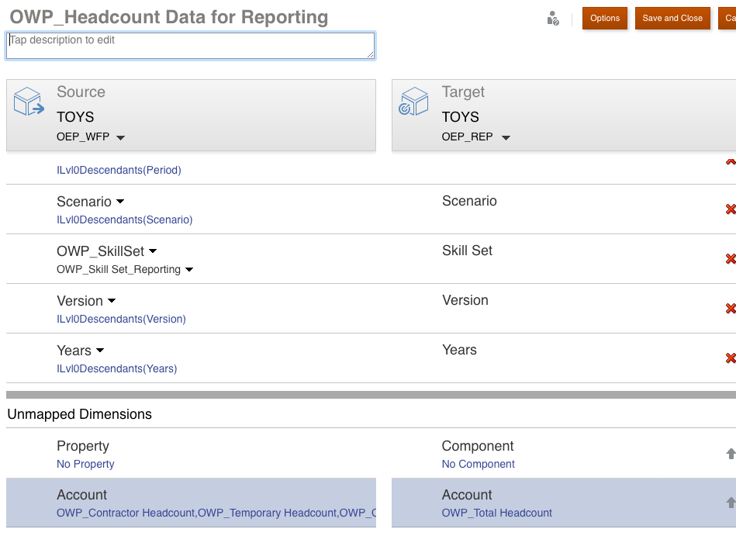Click the description edit field

click(188, 45)
